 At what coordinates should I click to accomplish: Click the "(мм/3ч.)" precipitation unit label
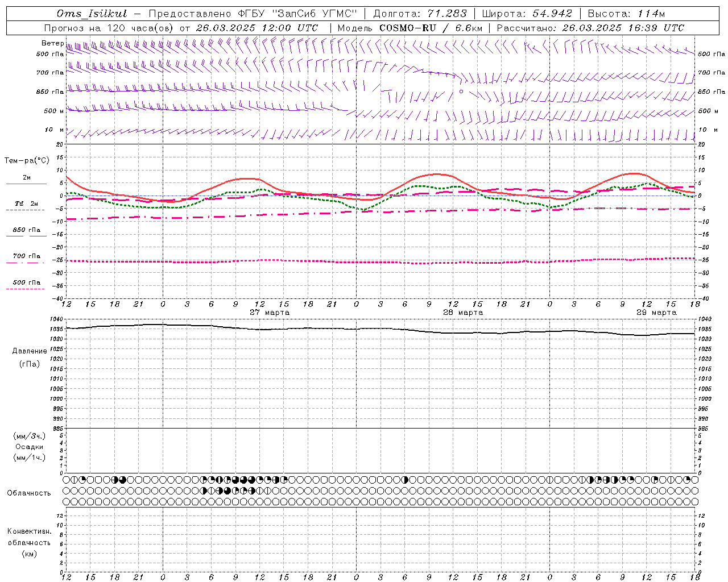tap(30, 436)
